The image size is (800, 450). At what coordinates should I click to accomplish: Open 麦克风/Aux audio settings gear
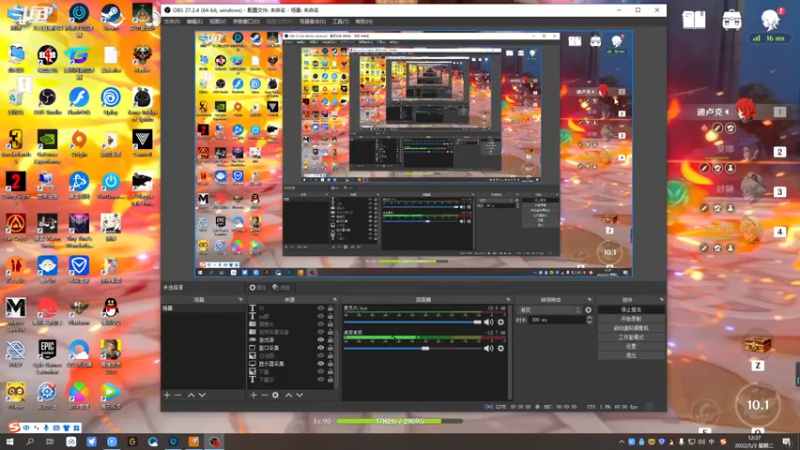tap(501, 322)
